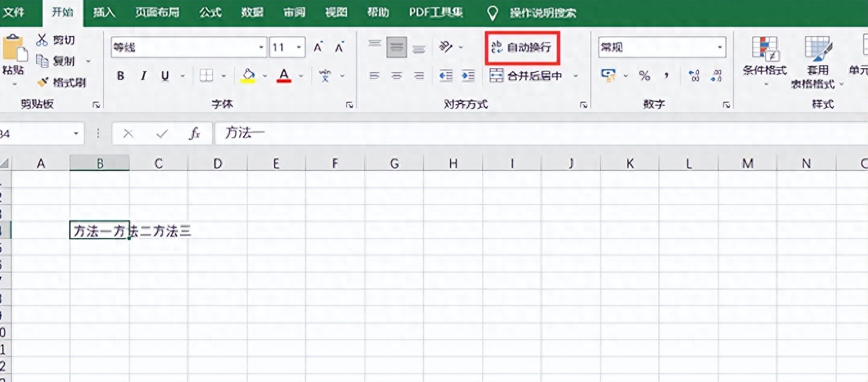This screenshot has width=868, height=382.
Task: Switch to Formulas (公式) tab
Action: (210, 12)
